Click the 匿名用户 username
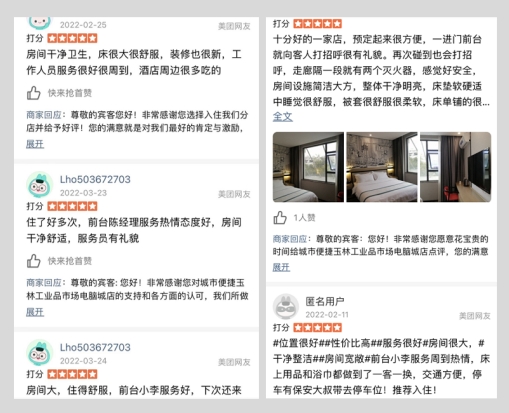This screenshot has width=509, height=413. pos(325,301)
